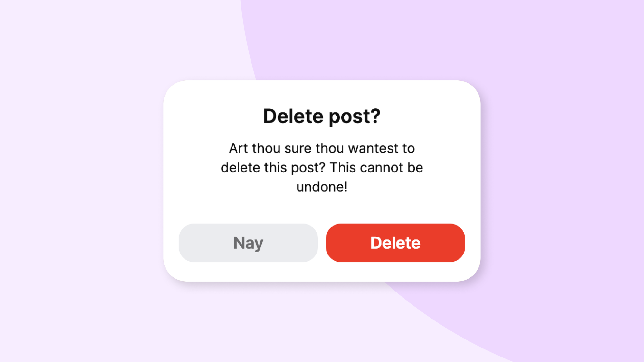644x362 pixels.
Task: Click the white card area below the buttons
Action: [x=322, y=272]
